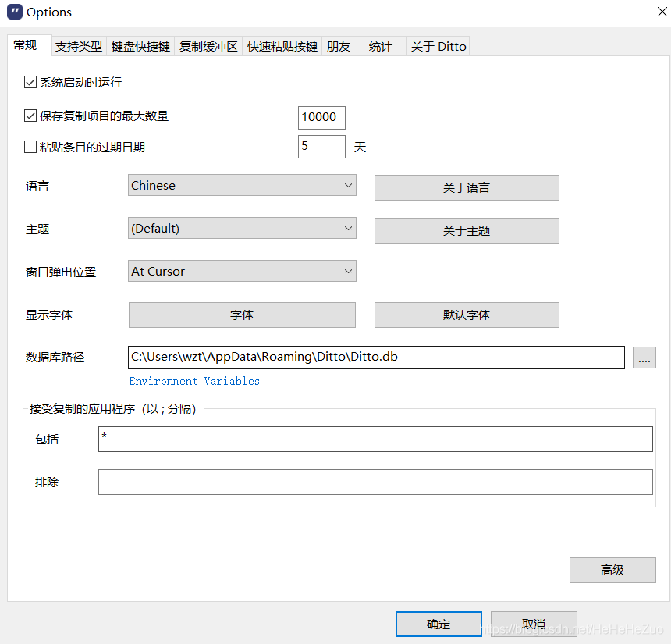Click the 数据库路径 text field
Image resolution: width=671 pixels, height=644 pixels.
coord(376,358)
